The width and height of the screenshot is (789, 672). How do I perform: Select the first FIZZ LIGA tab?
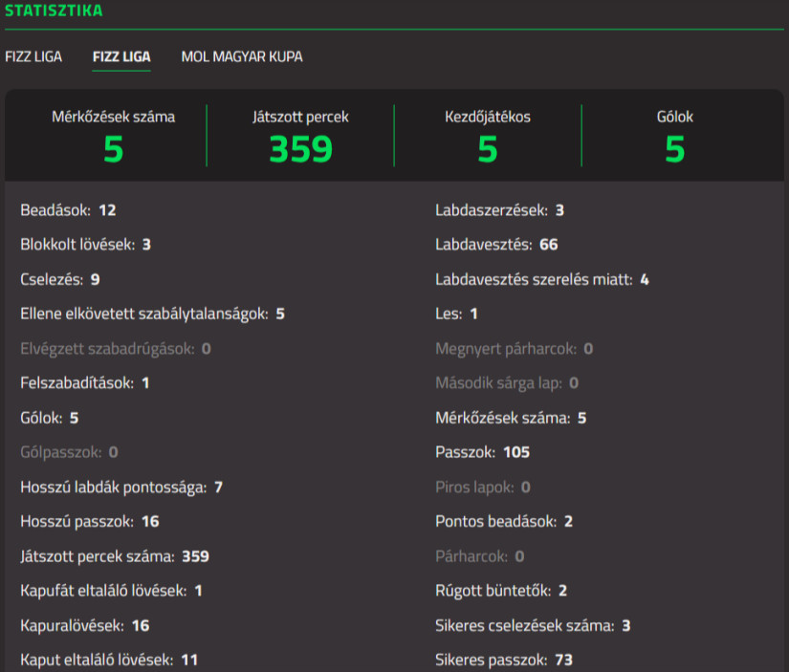click(x=33, y=56)
